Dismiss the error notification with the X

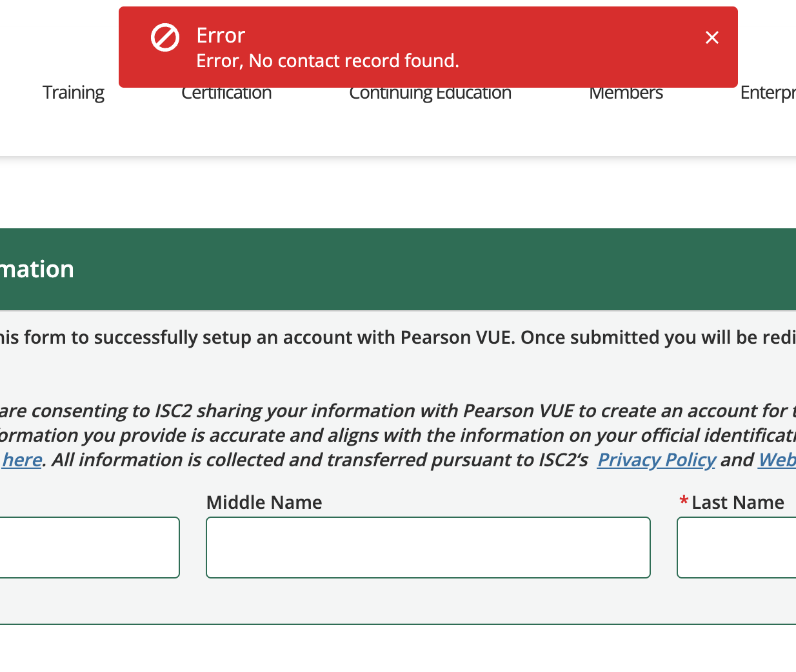[x=711, y=37]
